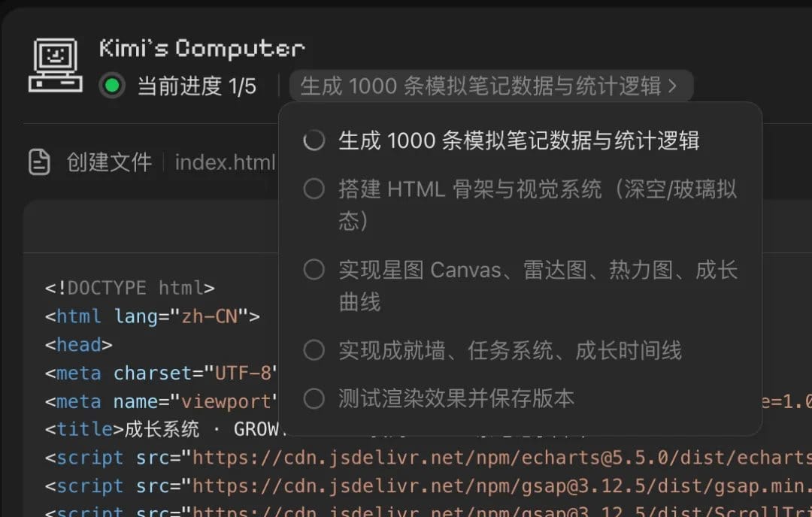Click the loading spinner of the first task

click(314, 141)
